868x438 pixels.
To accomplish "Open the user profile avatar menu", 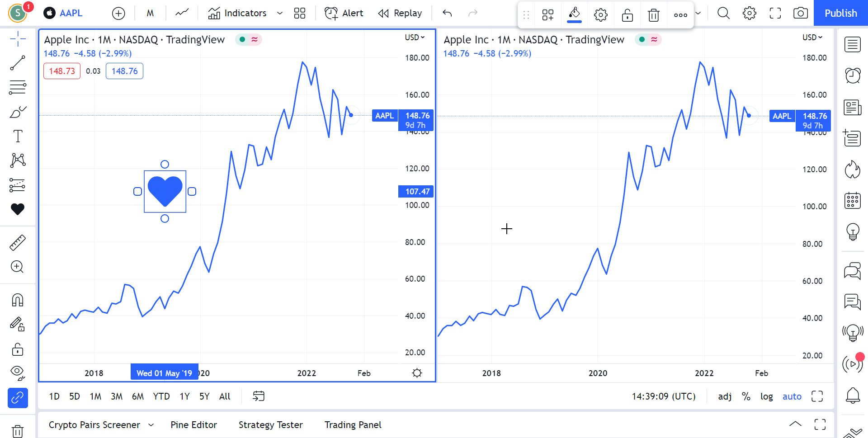I will [18, 13].
